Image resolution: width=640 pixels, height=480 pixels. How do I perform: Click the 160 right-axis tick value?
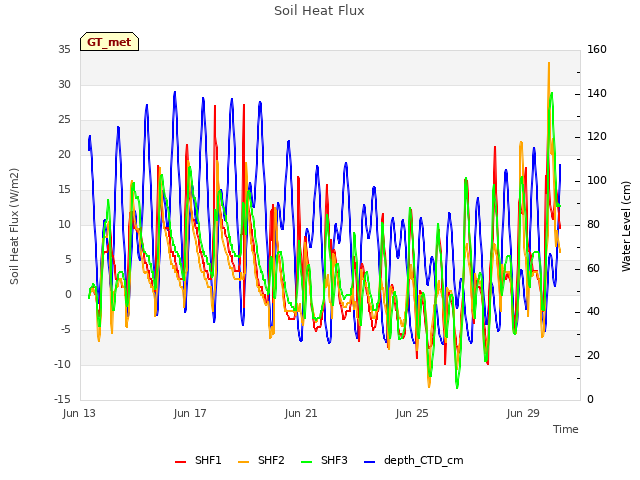[x=597, y=49]
